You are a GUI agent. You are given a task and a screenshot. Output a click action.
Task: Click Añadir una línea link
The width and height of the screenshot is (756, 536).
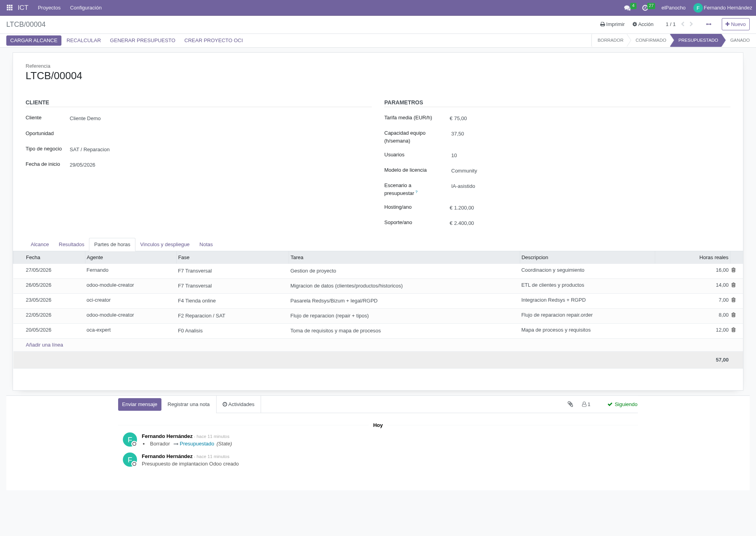44,345
